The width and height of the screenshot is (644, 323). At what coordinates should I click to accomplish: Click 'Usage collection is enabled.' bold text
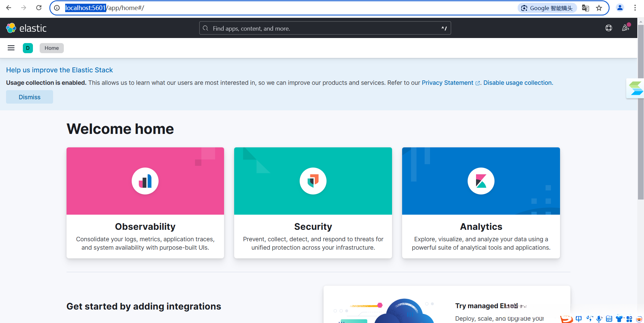pos(46,83)
